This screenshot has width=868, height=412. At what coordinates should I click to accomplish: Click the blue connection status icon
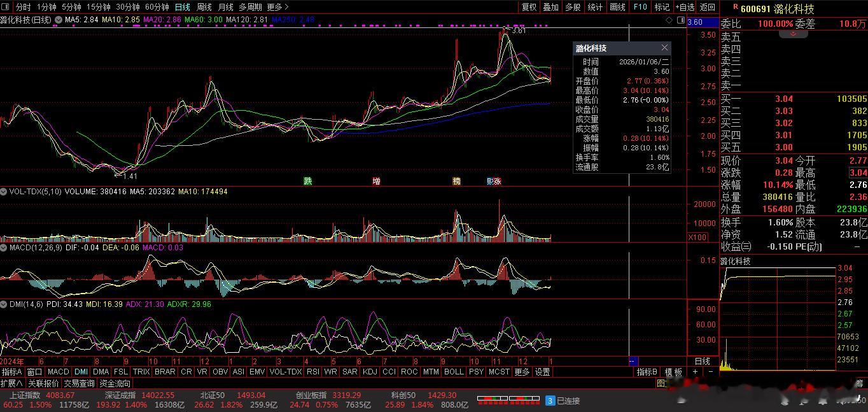pyautogui.click(x=550, y=401)
